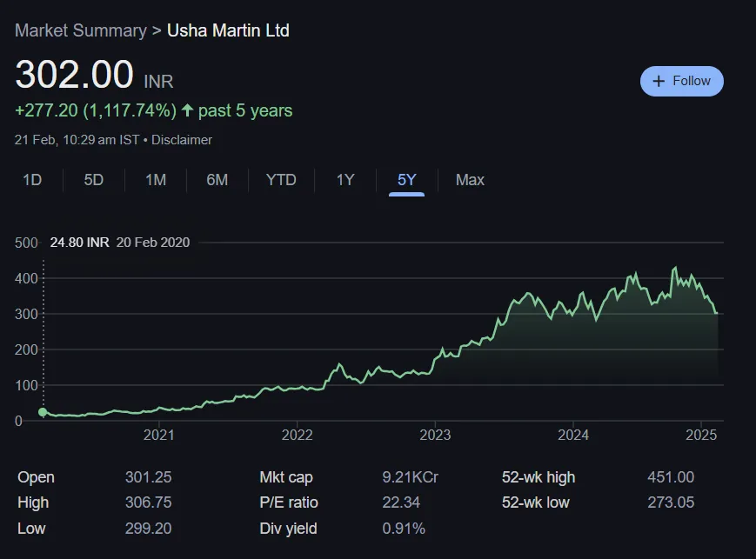Click the 2022 x-axis label
The height and width of the screenshot is (559, 756).
tap(297, 435)
